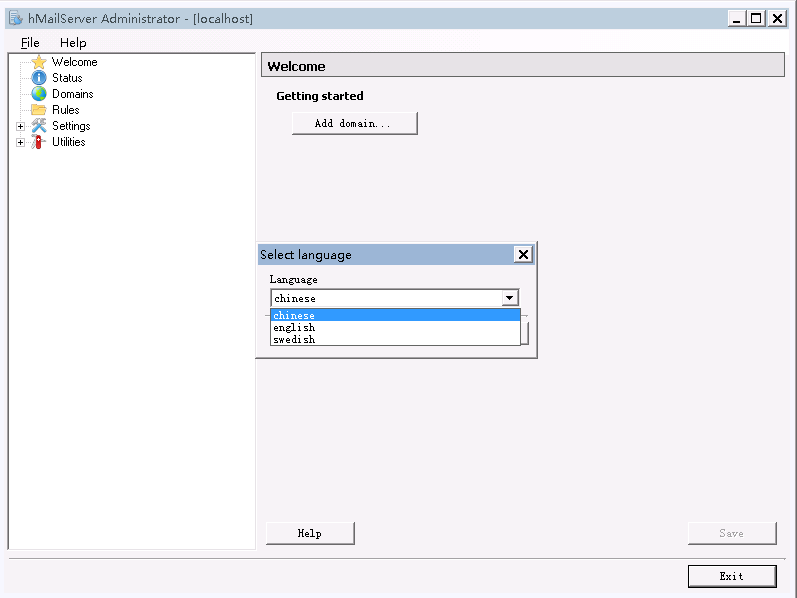The width and height of the screenshot is (797, 598).
Task: Click the Settings tools icon
Action: pos(39,126)
